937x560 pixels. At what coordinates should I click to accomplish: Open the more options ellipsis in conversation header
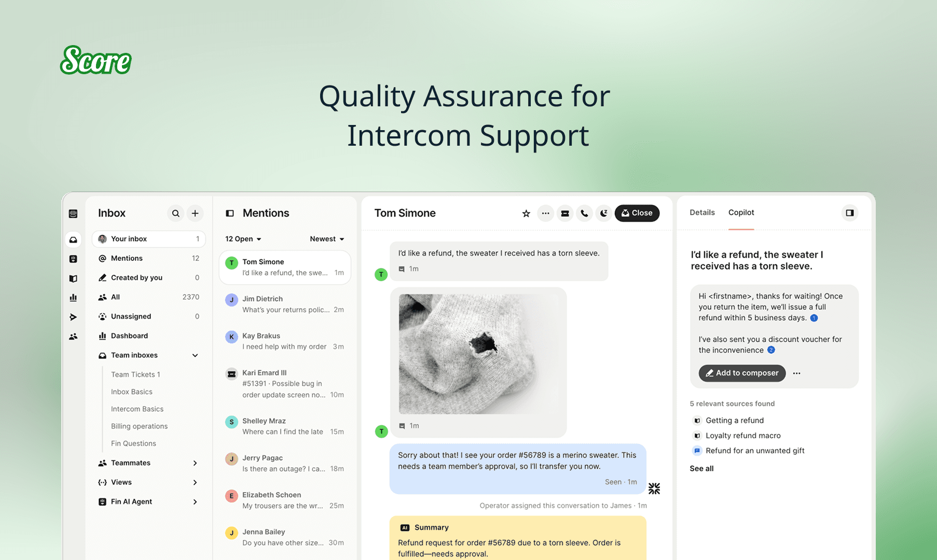(545, 213)
